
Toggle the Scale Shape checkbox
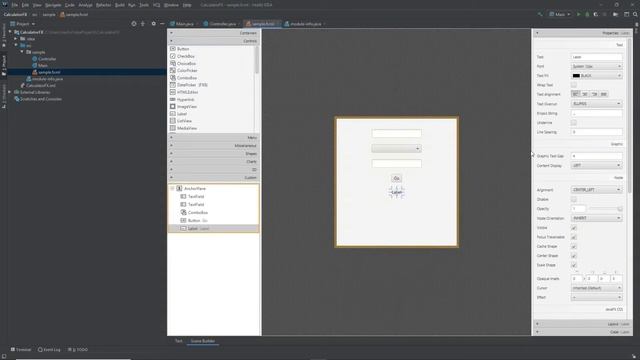(573, 265)
